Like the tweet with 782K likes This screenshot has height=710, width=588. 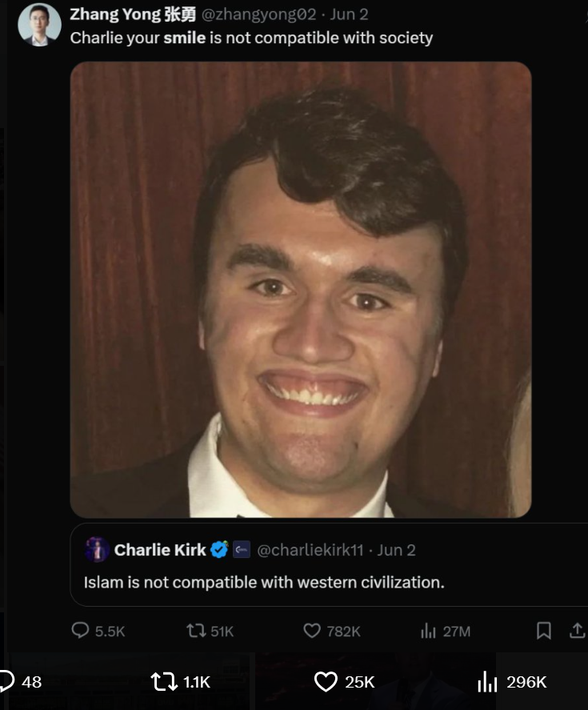pyautogui.click(x=312, y=631)
